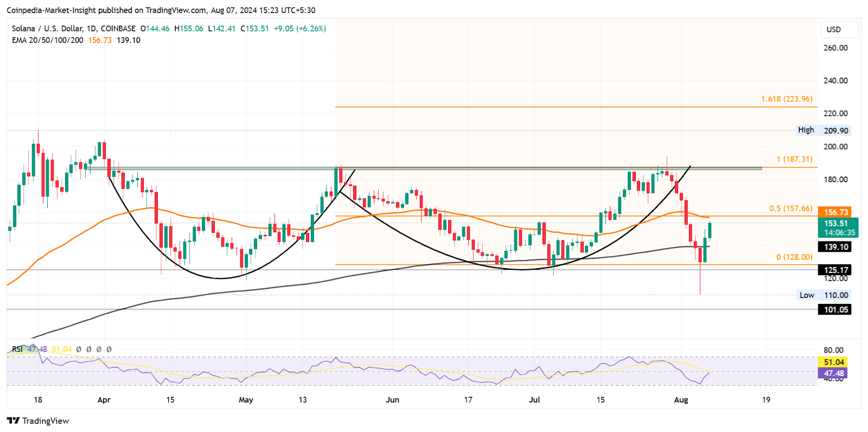This screenshot has height=432, width=868.
Task: Select the 1 (187.31) Fibonacci label
Action: point(794,159)
